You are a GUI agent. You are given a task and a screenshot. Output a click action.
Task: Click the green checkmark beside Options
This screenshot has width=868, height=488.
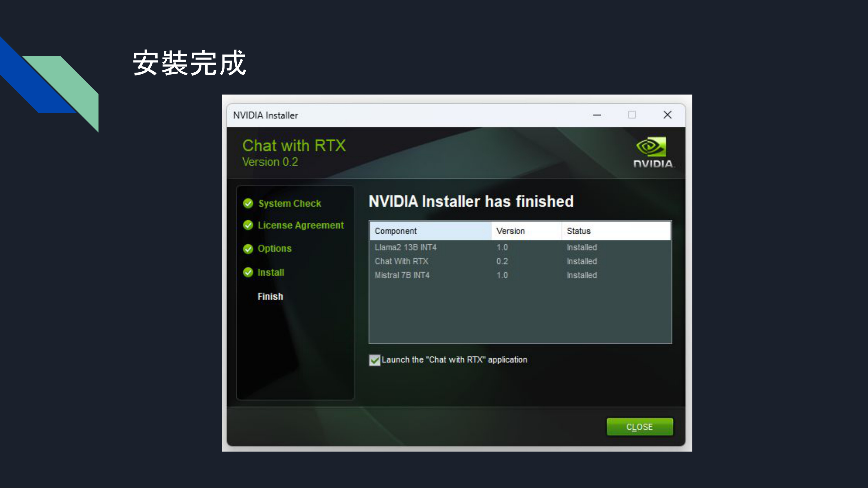(x=248, y=249)
